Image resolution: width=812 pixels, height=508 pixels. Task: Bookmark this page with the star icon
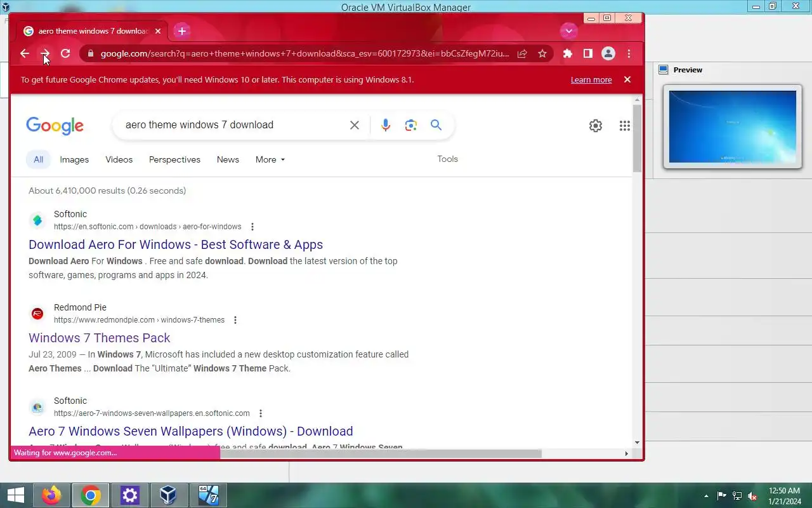click(x=542, y=54)
